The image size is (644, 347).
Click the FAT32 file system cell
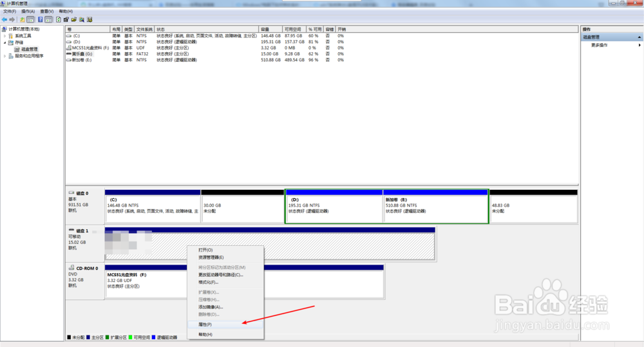click(142, 54)
